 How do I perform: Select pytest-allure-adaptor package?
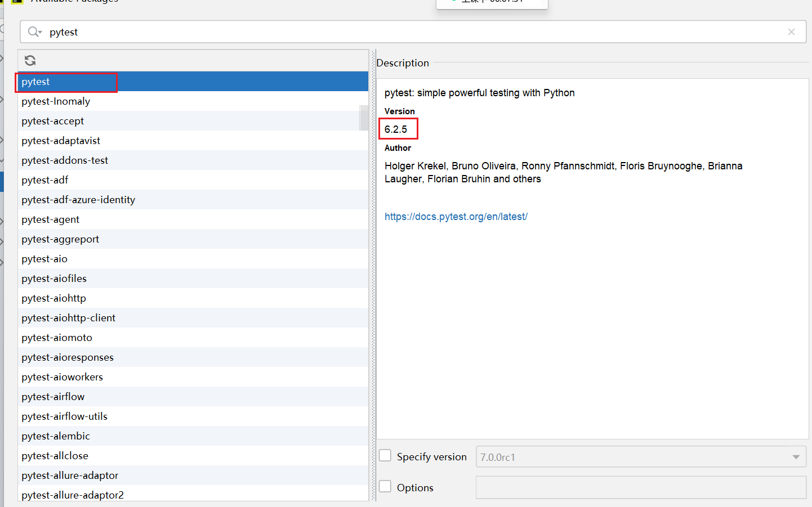(193, 475)
